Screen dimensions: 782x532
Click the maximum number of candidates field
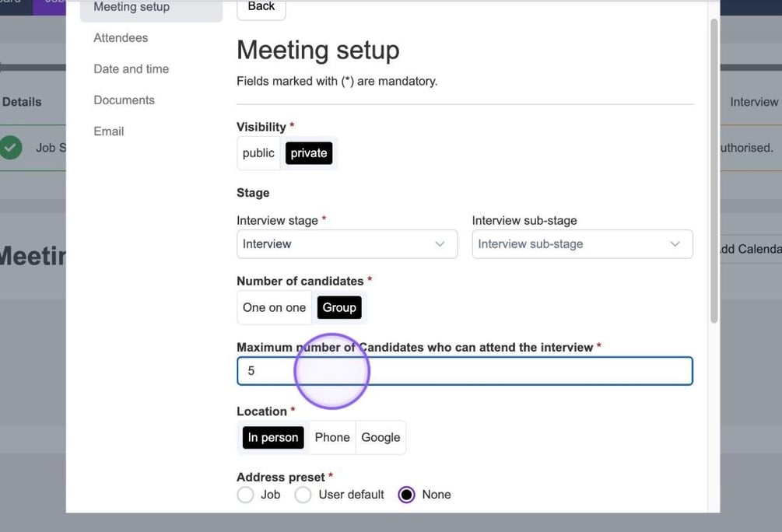coord(464,371)
